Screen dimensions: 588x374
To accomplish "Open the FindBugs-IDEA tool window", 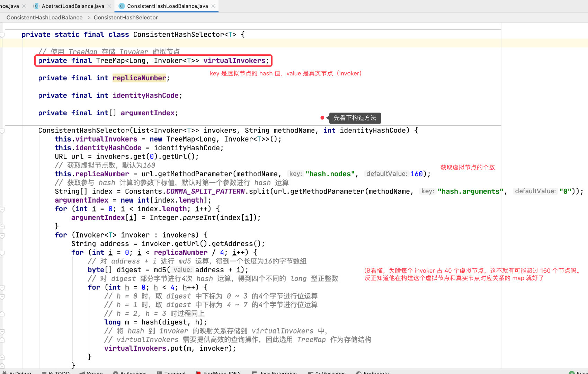I will coord(218,373).
